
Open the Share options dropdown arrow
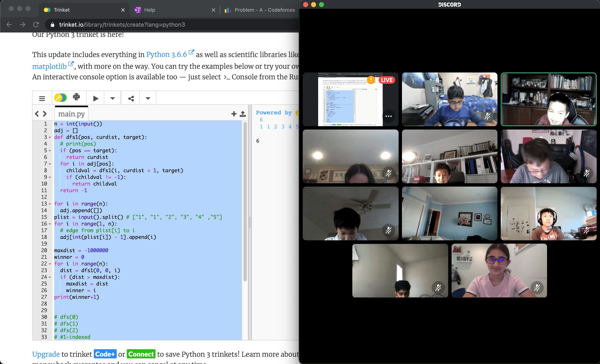[148, 98]
